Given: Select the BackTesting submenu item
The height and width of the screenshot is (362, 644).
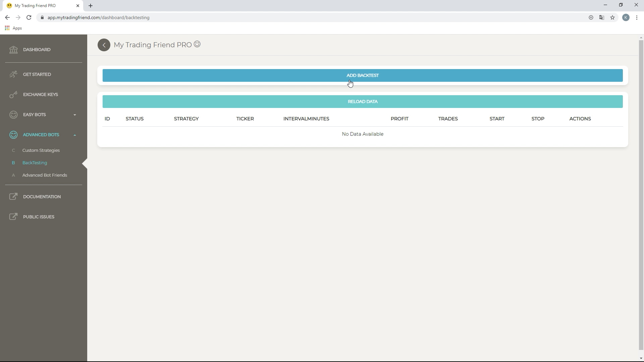Looking at the screenshot, I should click(35, 163).
